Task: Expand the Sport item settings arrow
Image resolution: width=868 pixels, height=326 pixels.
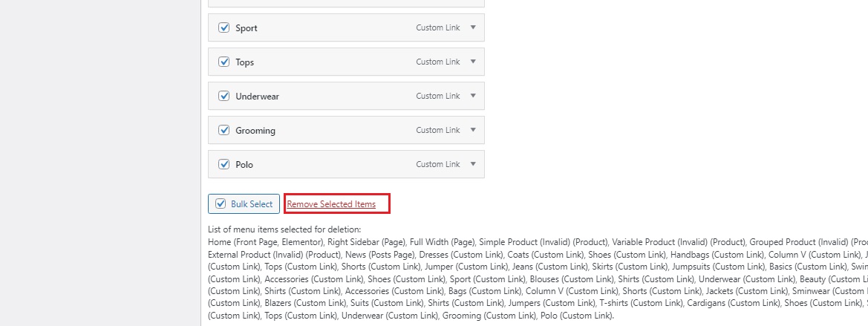Action: (473, 27)
